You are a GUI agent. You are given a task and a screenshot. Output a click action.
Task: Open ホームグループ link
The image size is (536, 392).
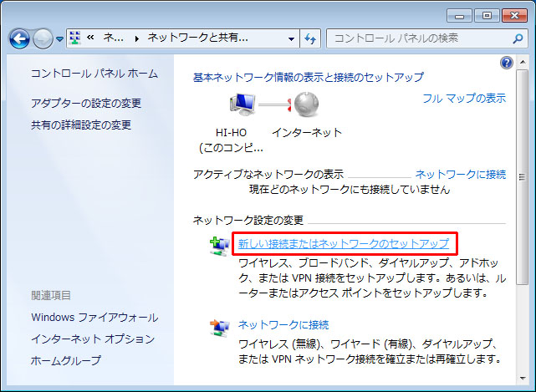point(66,360)
